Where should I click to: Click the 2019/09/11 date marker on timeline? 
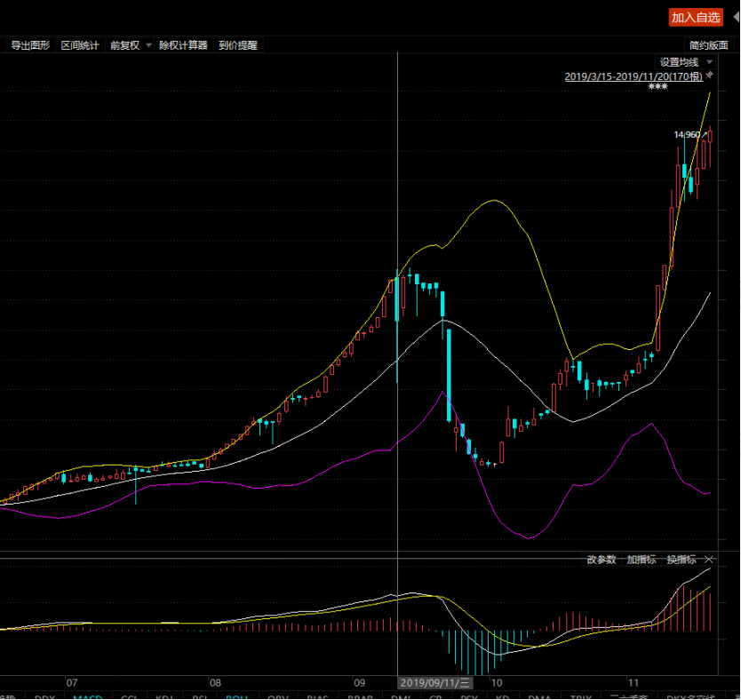pos(434,683)
